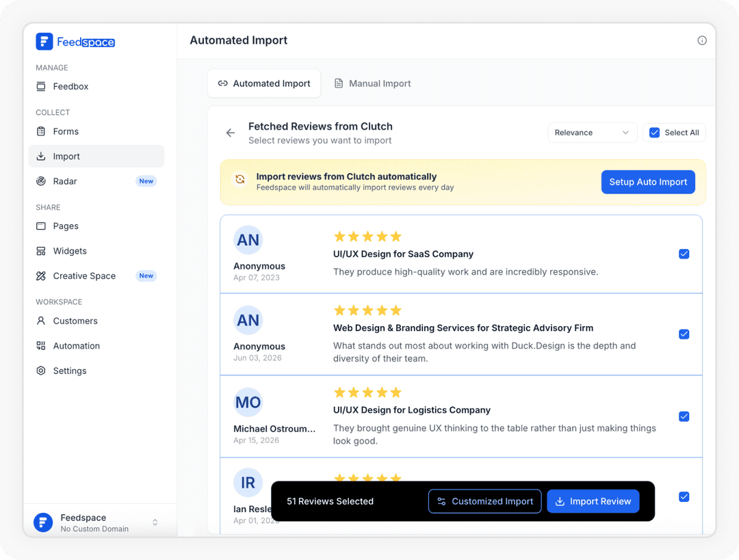
Task: Click the Pages icon in sidebar
Action: coord(41,226)
